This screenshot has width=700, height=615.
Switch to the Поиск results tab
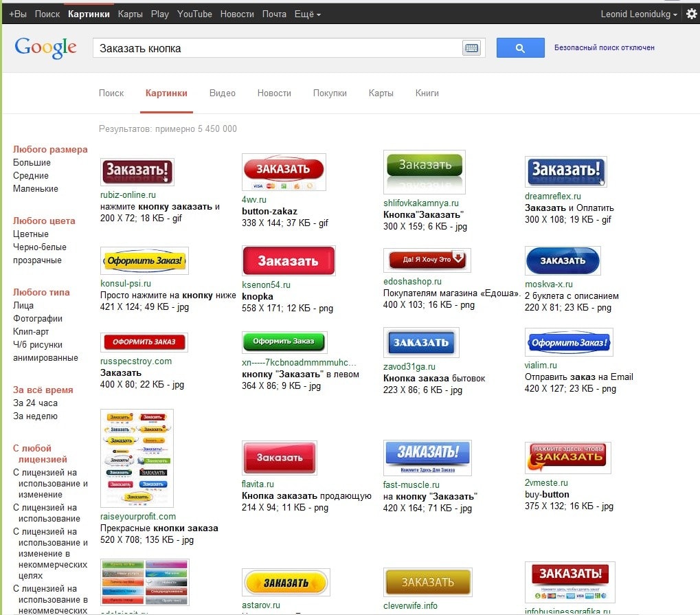pos(111,93)
